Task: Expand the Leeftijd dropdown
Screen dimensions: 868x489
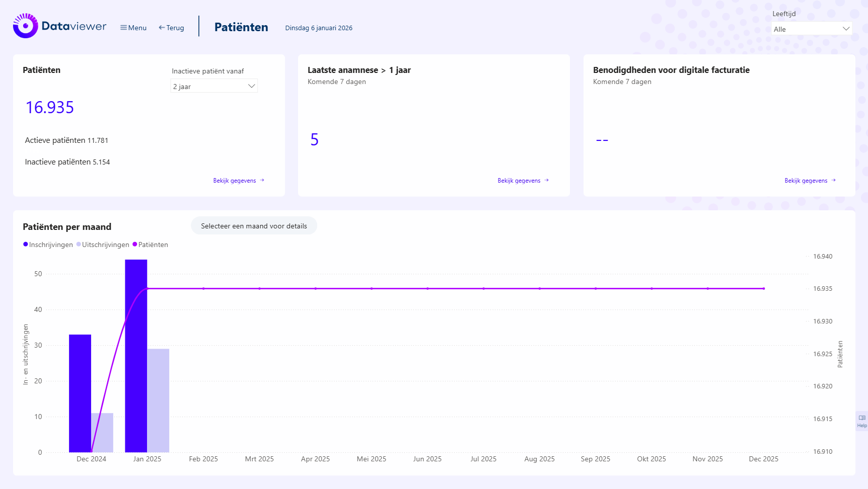Action: click(x=812, y=29)
